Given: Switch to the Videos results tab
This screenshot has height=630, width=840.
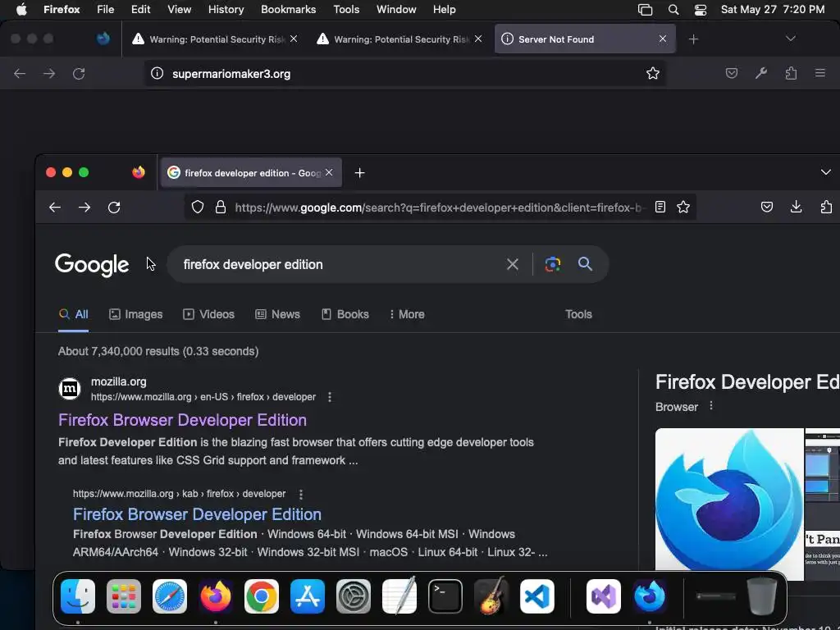Looking at the screenshot, I should [x=209, y=314].
